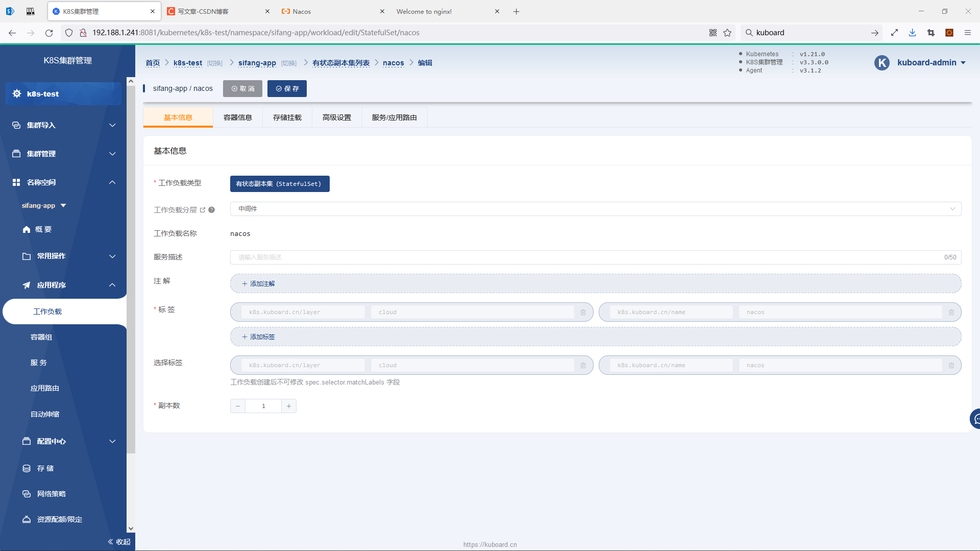This screenshot has width=980, height=551.
Task: Open the 工作负载分层 中间件 dropdown
Action: [596, 209]
